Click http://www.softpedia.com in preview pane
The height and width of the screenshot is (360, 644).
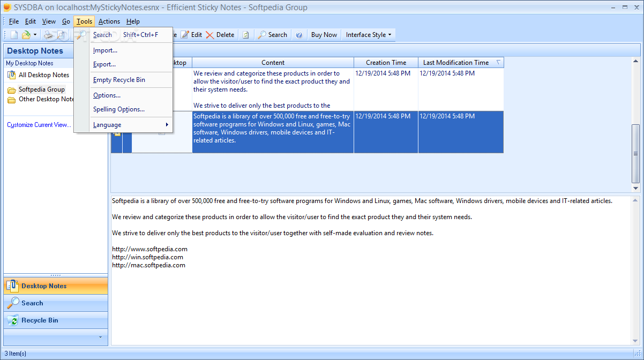click(x=149, y=249)
